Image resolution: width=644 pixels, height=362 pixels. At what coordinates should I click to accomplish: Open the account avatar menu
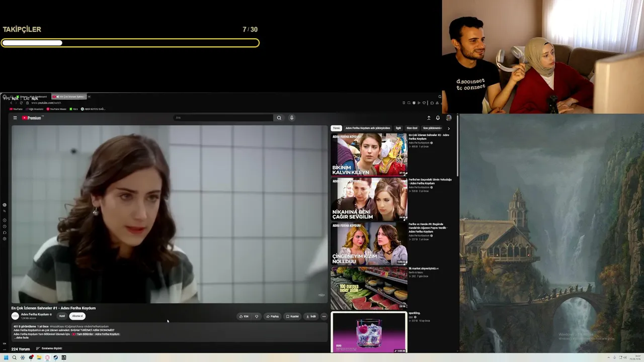click(x=449, y=118)
